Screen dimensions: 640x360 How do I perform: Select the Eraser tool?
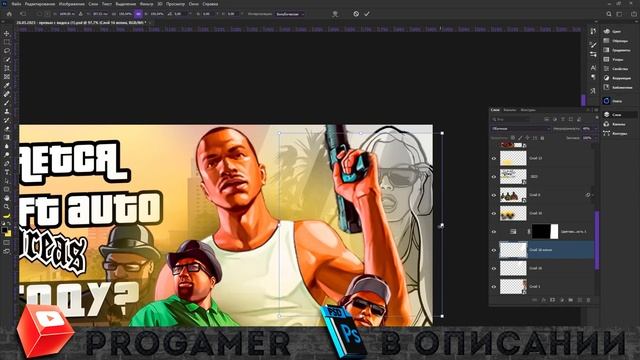tap(7, 129)
